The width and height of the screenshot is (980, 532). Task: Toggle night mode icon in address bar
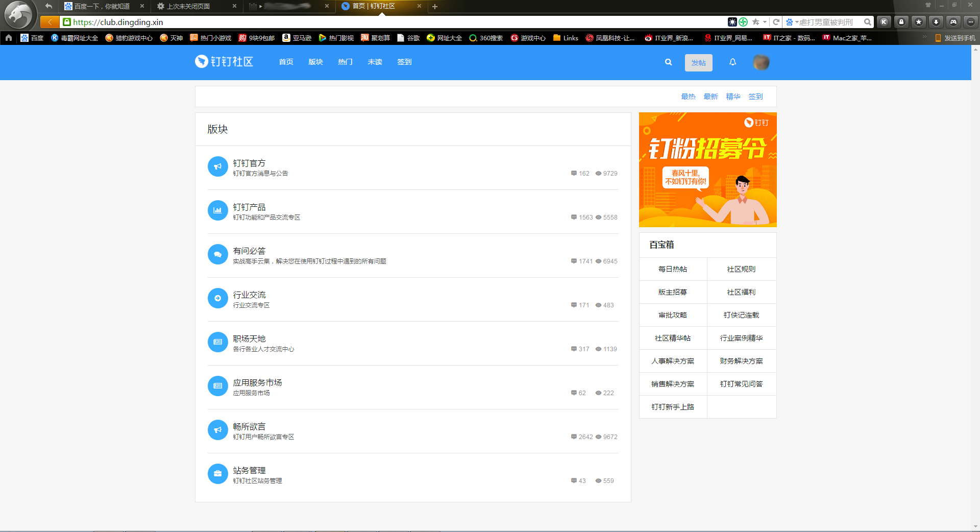pyautogui.click(x=732, y=22)
